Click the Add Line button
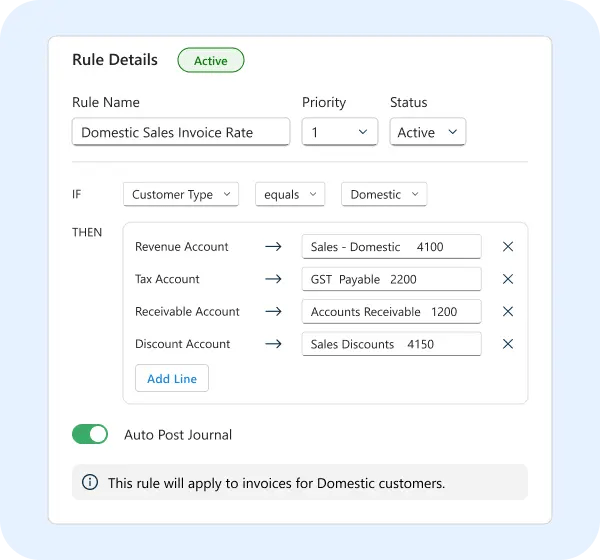Screen dimensions: 600x560 click(x=172, y=378)
